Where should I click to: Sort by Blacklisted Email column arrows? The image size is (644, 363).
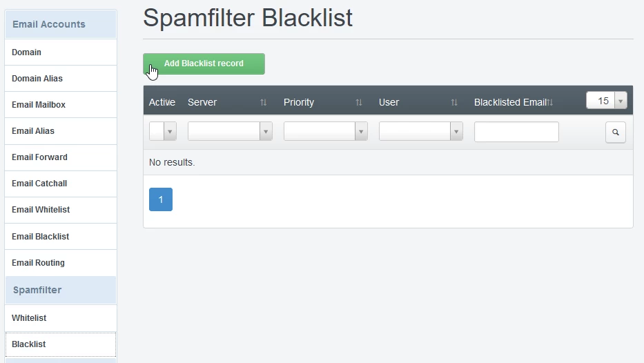click(550, 102)
